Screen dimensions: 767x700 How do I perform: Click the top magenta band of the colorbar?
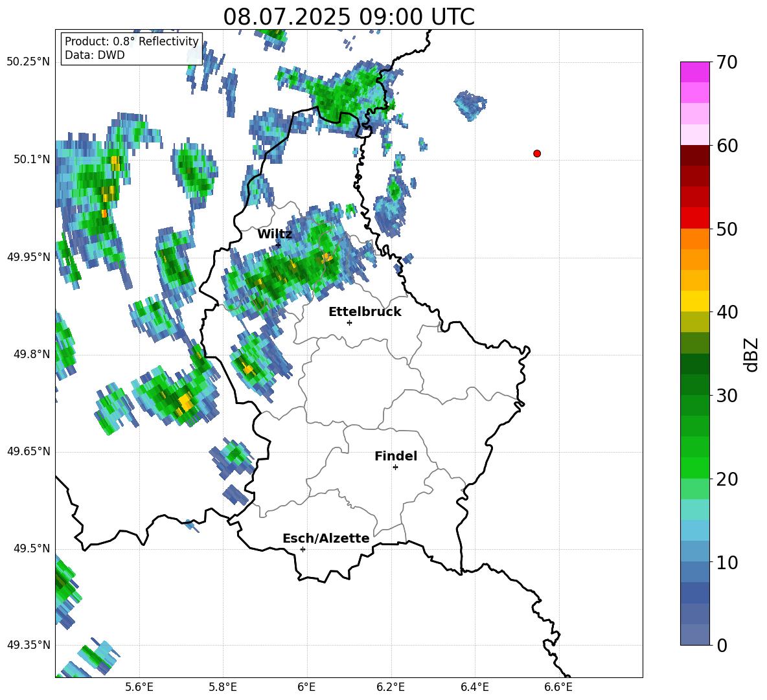pos(695,73)
